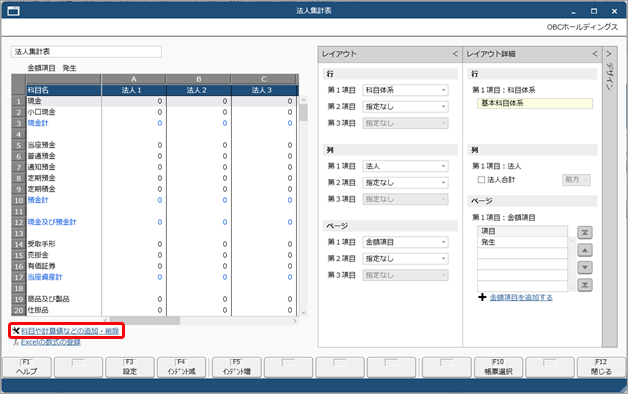Select the 通知預金 row cell

[64, 167]
